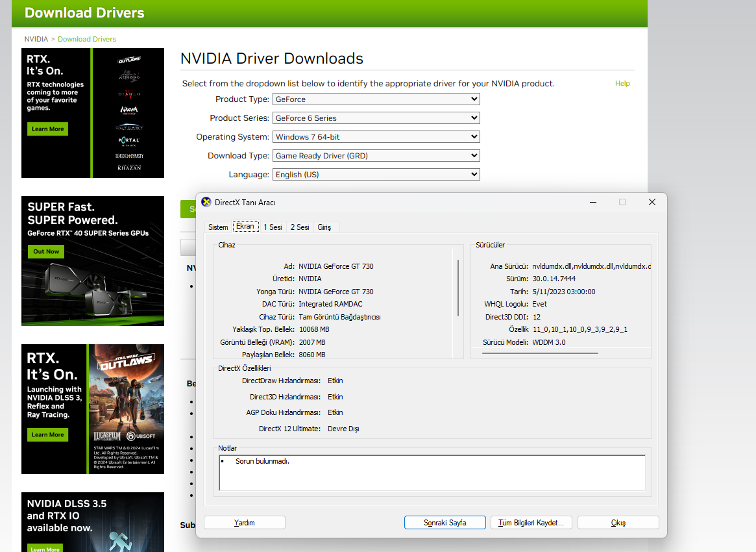Open the Download Type dropdown
This screenshot has height=552, width=756.
pos(376,155)
